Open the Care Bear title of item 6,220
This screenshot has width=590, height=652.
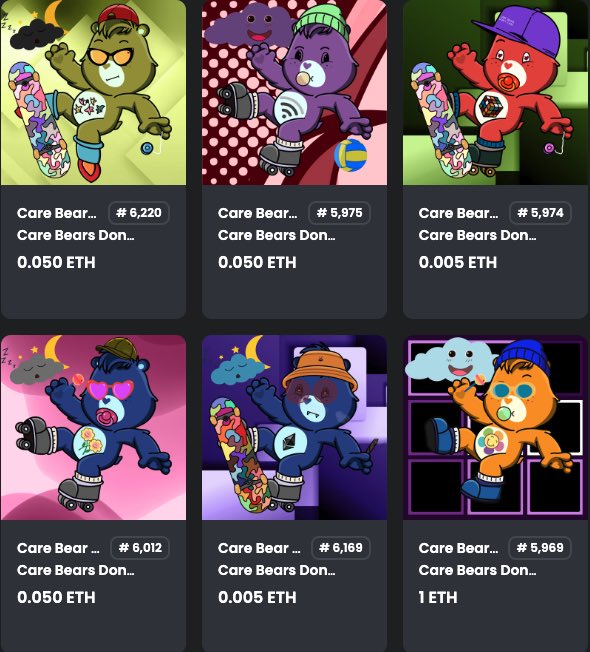tap(57, 213)
